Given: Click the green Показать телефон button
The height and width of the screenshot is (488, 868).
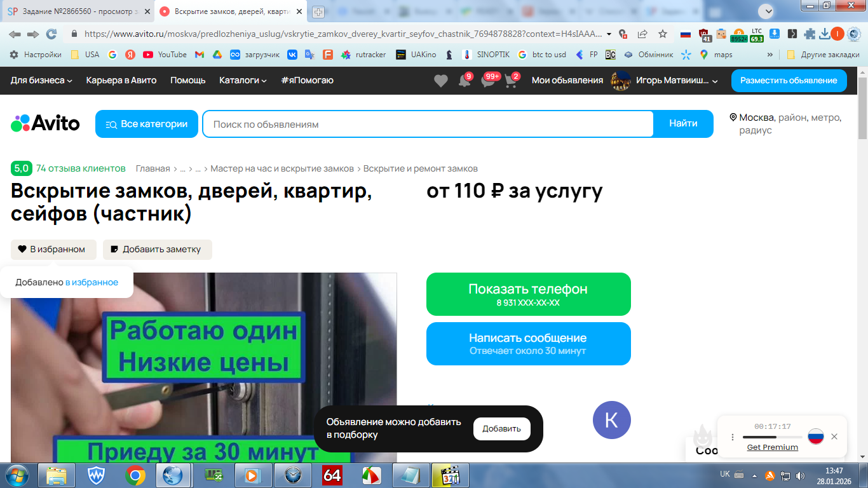Looking at the screenshot, I should coord(529,294).
